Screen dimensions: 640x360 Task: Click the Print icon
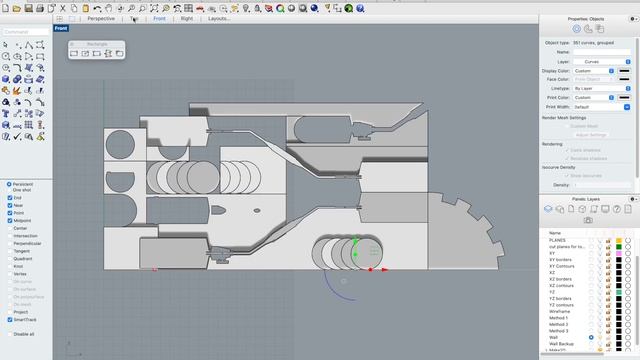[x=40, y=8]
